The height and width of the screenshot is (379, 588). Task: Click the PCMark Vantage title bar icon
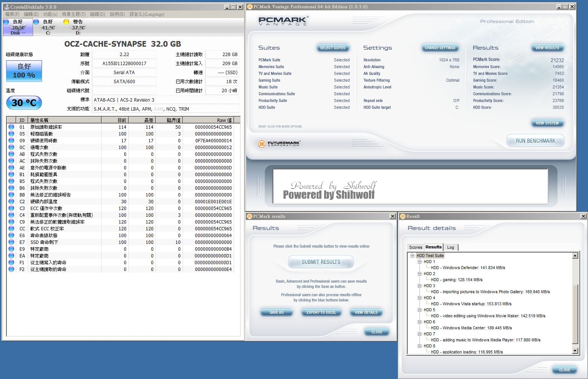[250, 7]
